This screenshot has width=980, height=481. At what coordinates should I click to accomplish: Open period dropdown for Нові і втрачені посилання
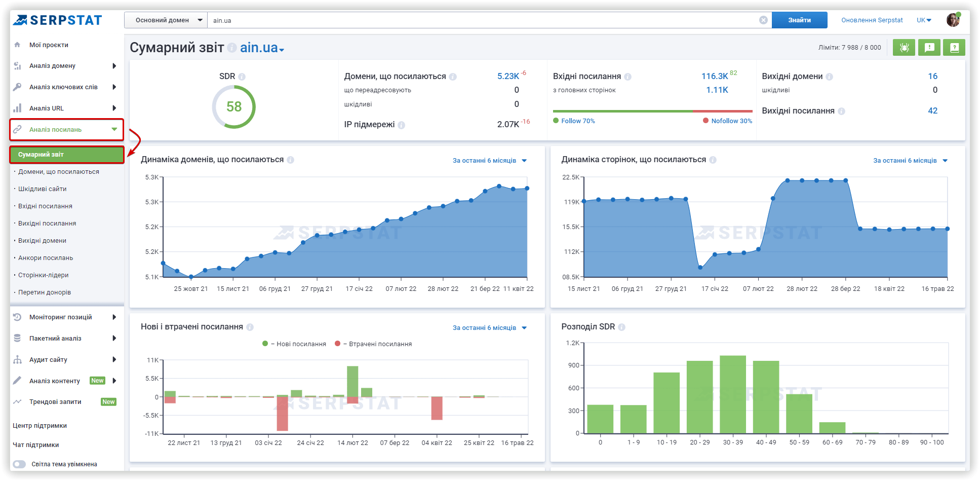490,328
